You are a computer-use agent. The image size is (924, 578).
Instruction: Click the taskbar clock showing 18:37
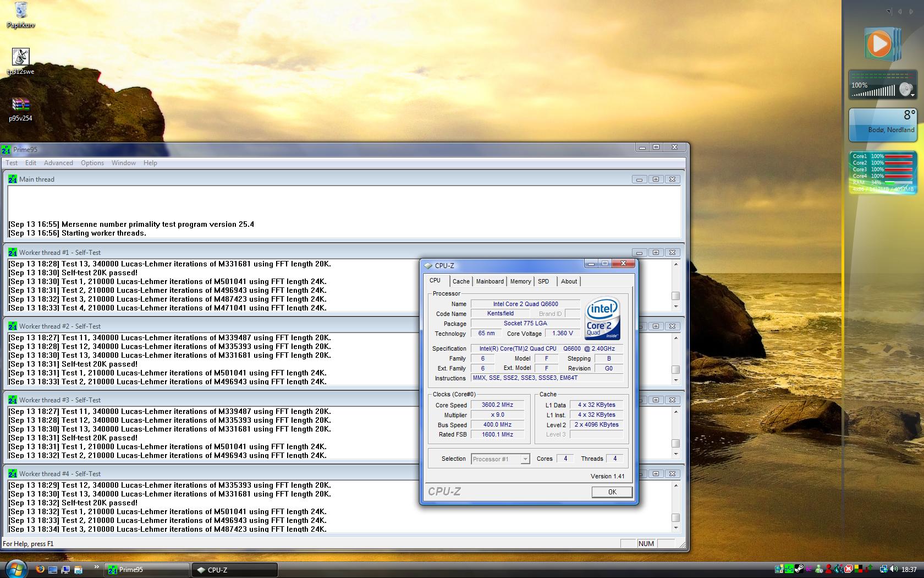click(x=909, y=570)
